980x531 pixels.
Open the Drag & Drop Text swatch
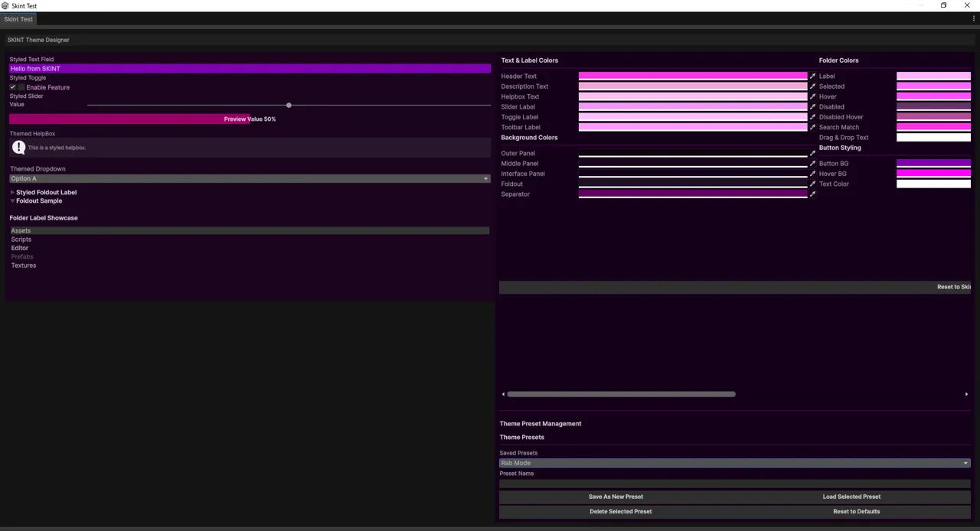pos(933,138)
